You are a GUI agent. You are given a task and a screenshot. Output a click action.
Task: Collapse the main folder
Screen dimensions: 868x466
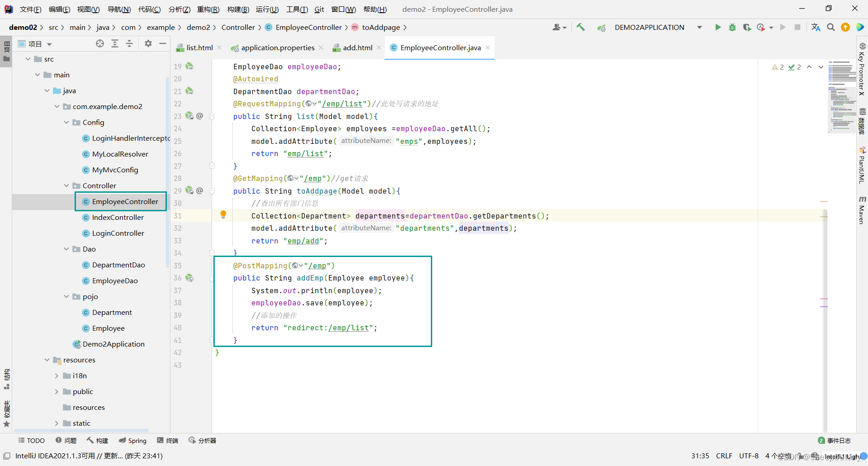[38, 75]
